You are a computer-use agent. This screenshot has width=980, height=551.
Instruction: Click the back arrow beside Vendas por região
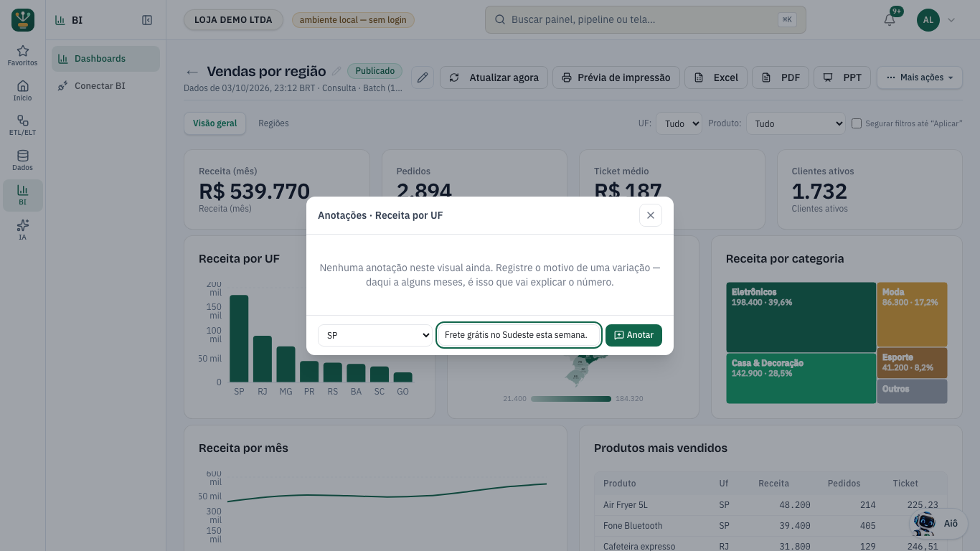(192, 72)
